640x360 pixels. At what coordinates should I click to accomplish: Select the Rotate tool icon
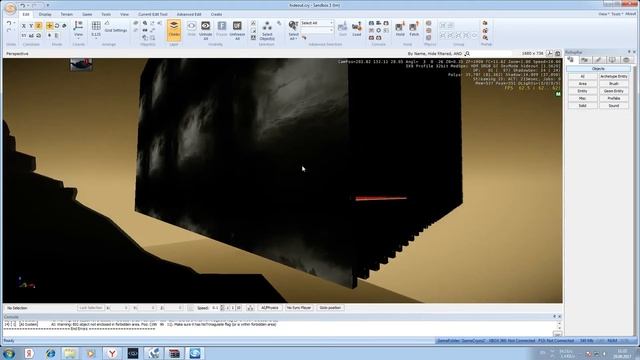pos(57,26)
